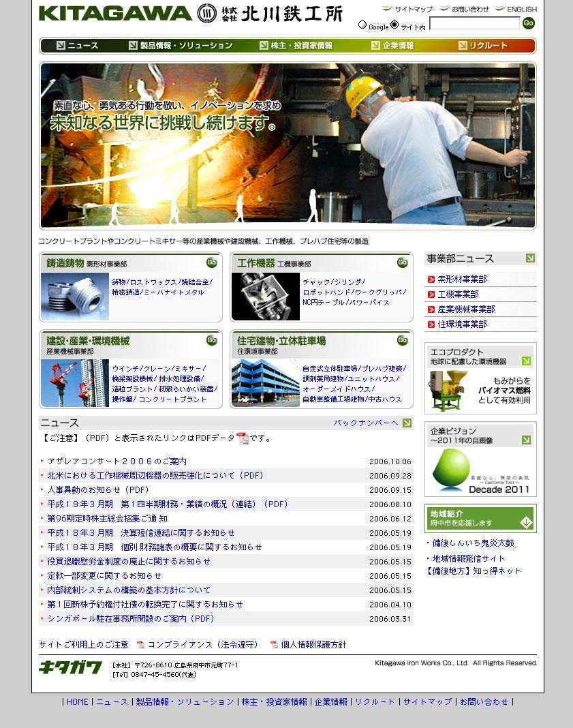Open 工機事業部 division news

pos(458,294)
